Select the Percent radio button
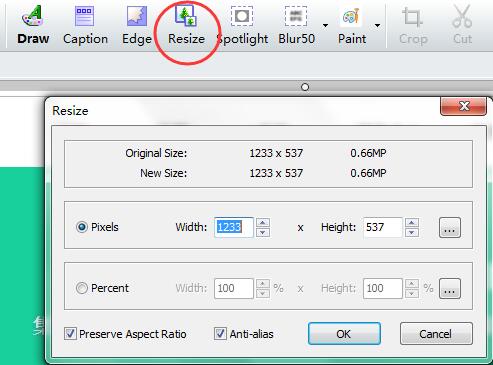The height and width of the screenshot is (365, 493). tap(82, 288)
